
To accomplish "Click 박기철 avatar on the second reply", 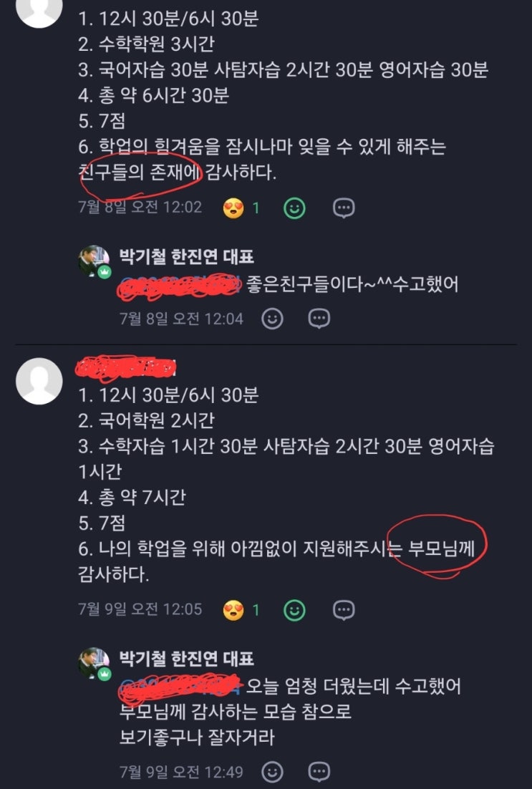I will 94,663.
